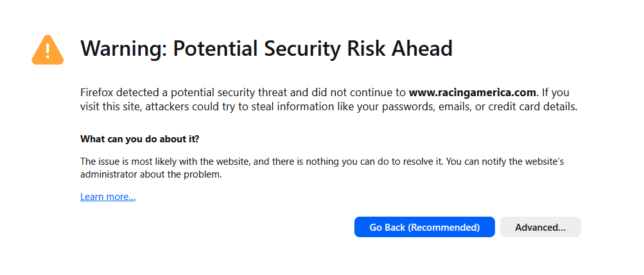
Task: Open the Advanced... options button
Action: 540,227
